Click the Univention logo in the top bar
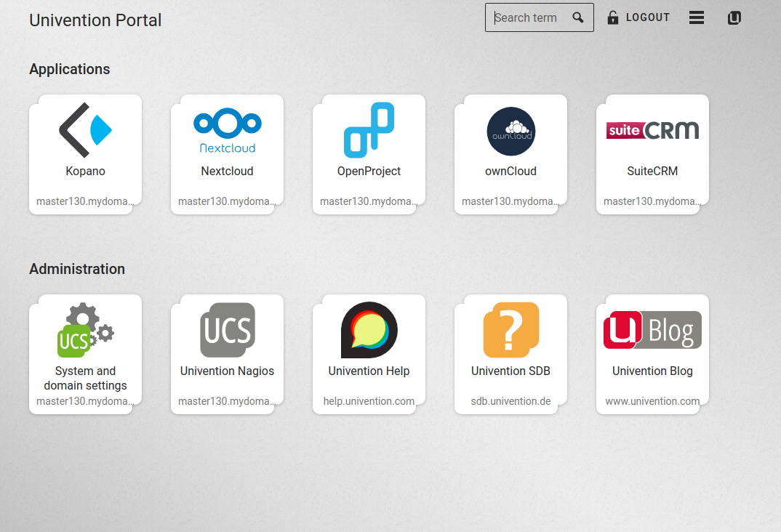Screen dimensions: 781x532 tap(734, 17)
